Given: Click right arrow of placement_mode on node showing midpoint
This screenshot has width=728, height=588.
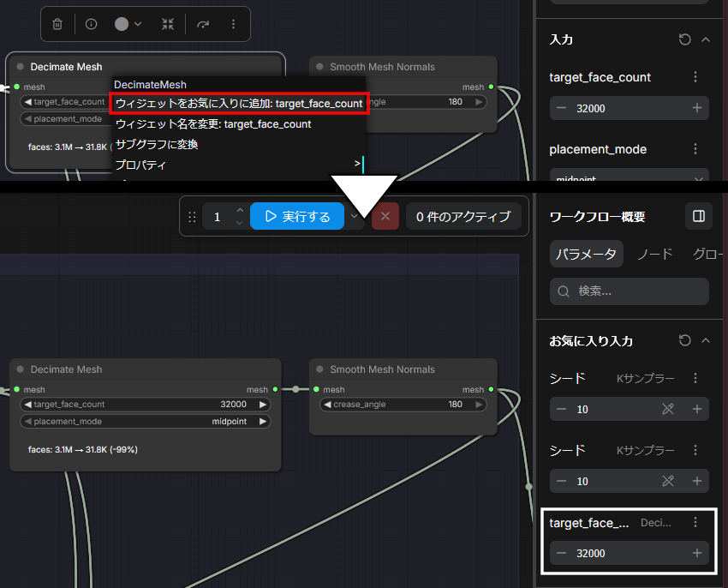Looking at the screenshot, I should pos(263,422).
